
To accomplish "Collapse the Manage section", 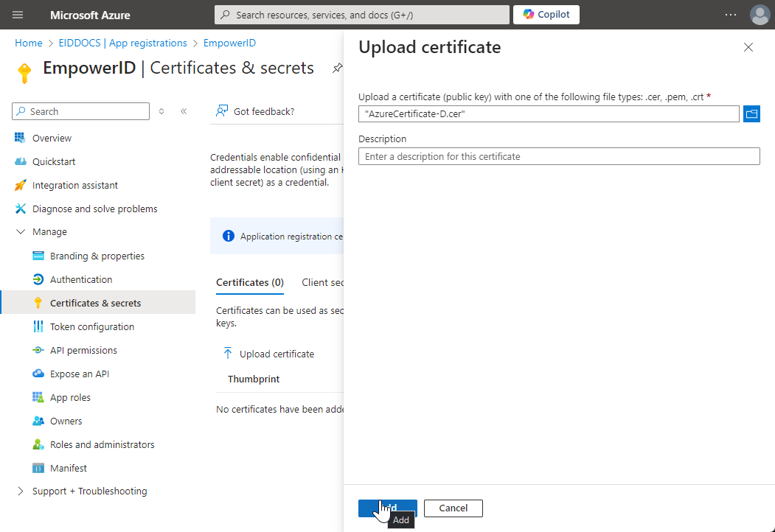I will [x=21, y=232].
